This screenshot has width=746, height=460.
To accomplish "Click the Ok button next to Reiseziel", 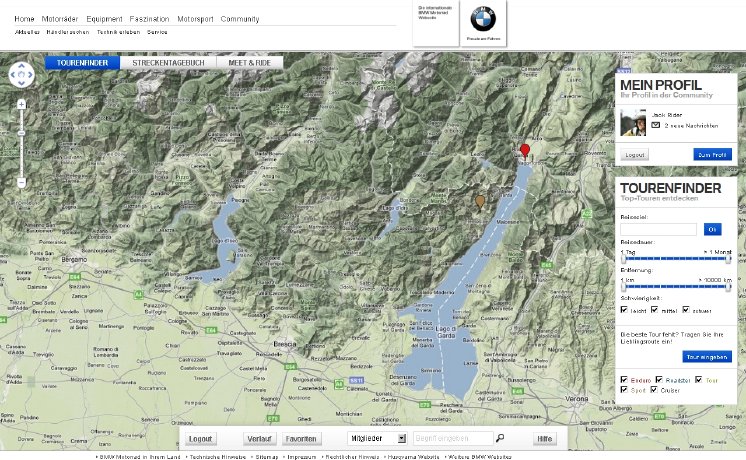I will 712,229.
